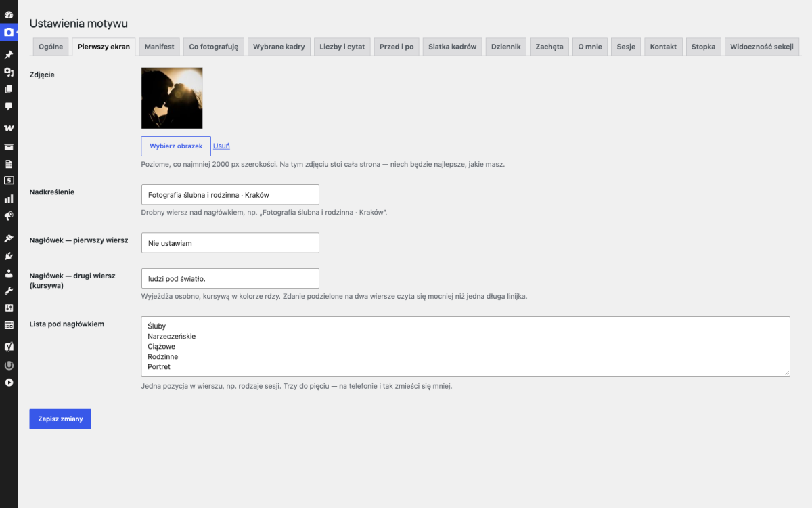Image resolution: width=812 pixels, height=508 pixels.
Task: Open the Dashboard gauge icon
Action: point(9,14)
